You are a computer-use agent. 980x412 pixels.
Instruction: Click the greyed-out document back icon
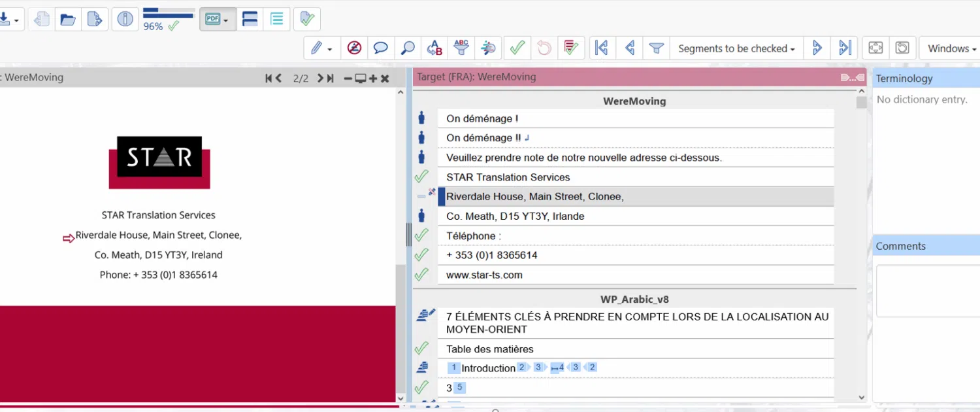pos(42,19)
